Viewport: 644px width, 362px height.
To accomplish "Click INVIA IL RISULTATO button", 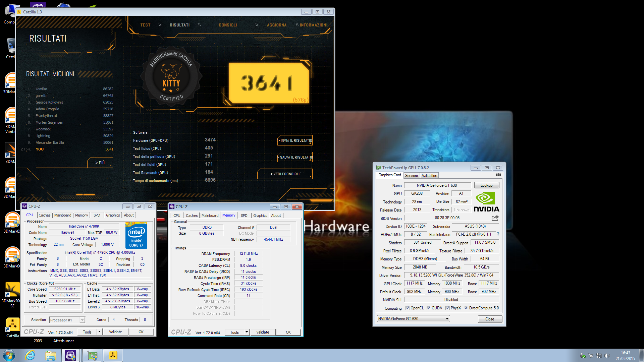I will pyautogui.click(x=295, y=140).
